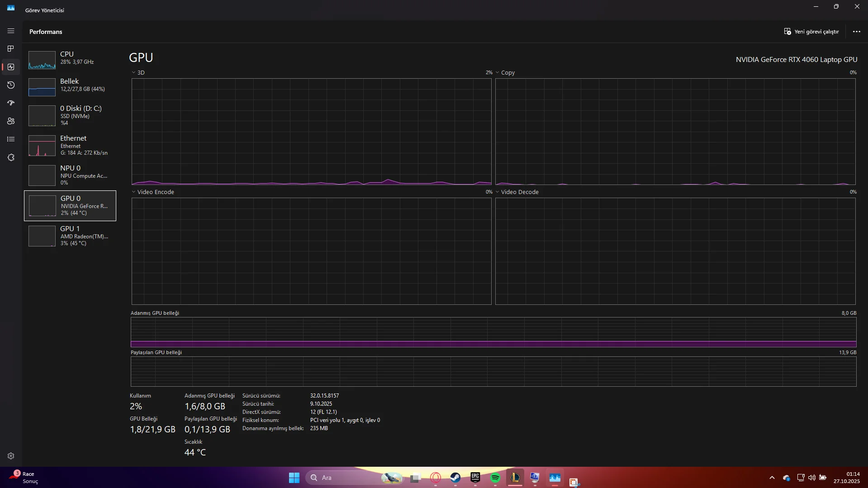Select the Performance page icon in sidebar
The height and width of the screenshot is (488, 868).
(11, 67)
